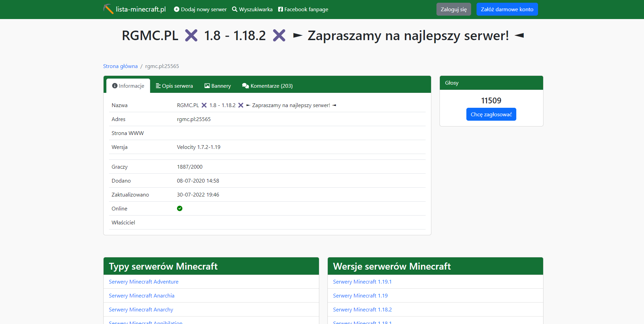Click the list icon on Opis serwera
644x324 pixels.
158,86
